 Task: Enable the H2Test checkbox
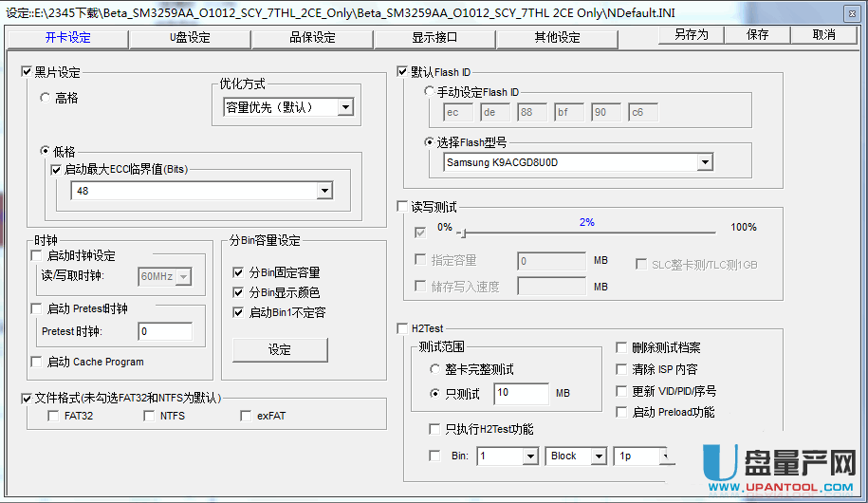coord(402,328)
